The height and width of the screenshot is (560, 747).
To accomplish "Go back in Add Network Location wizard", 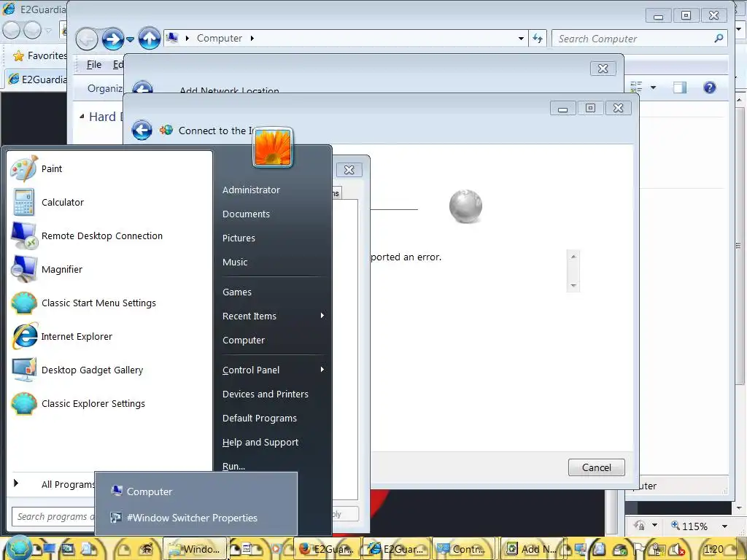I will [142, 88].
